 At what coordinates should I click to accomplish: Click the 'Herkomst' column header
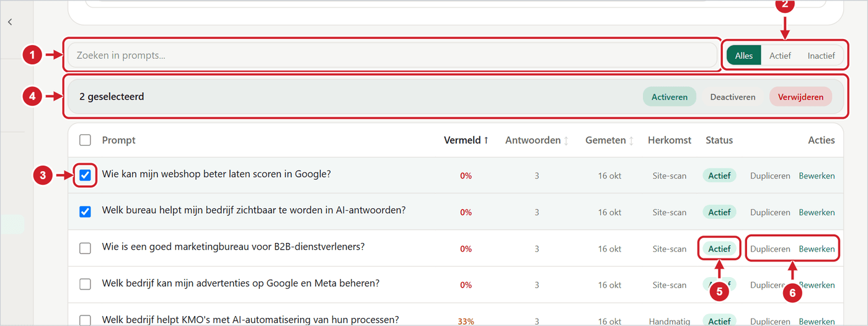coord(670,140)
